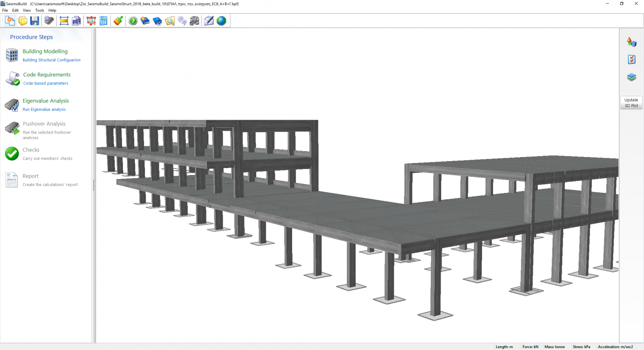
Task: Open the Tools menu
Action: pyautogui.click(x=40, y=10)
